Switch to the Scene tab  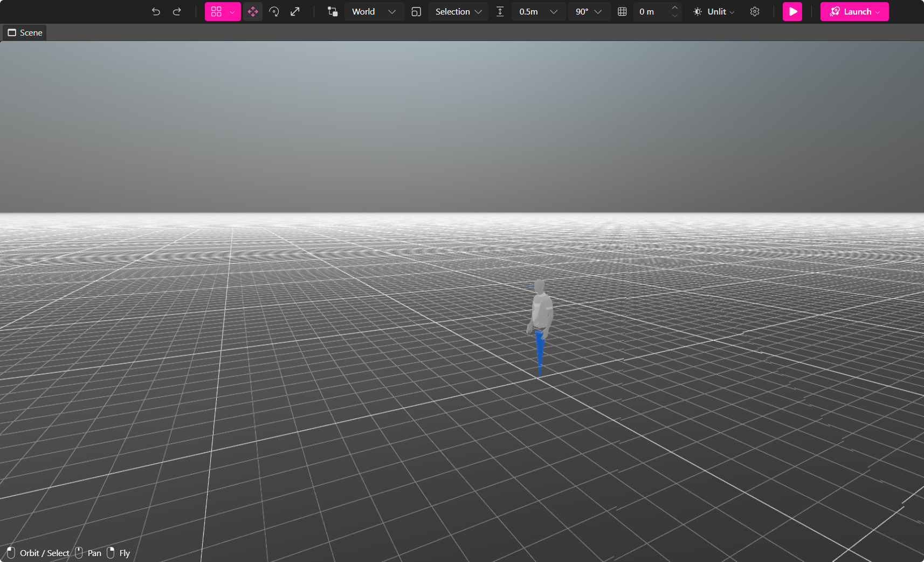24,32
